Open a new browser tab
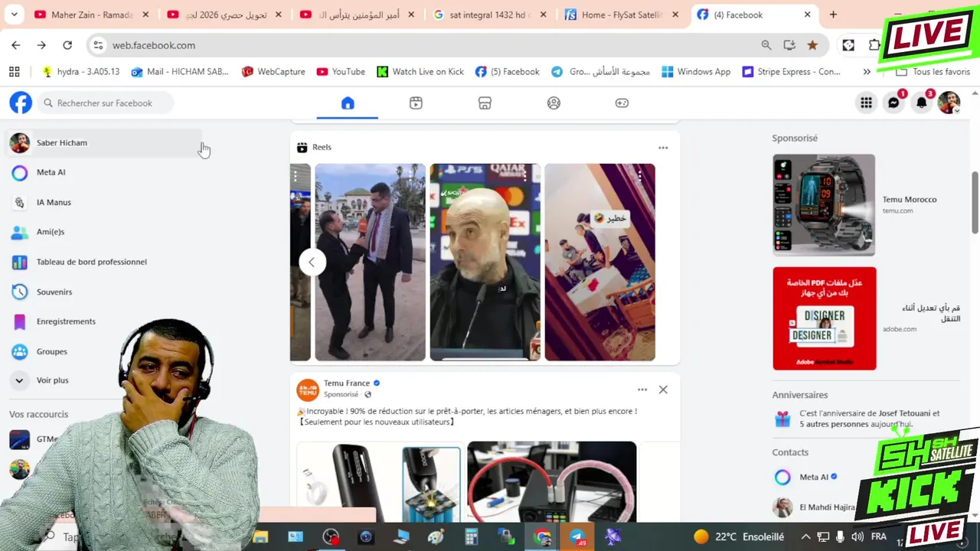 pos(833,15)
